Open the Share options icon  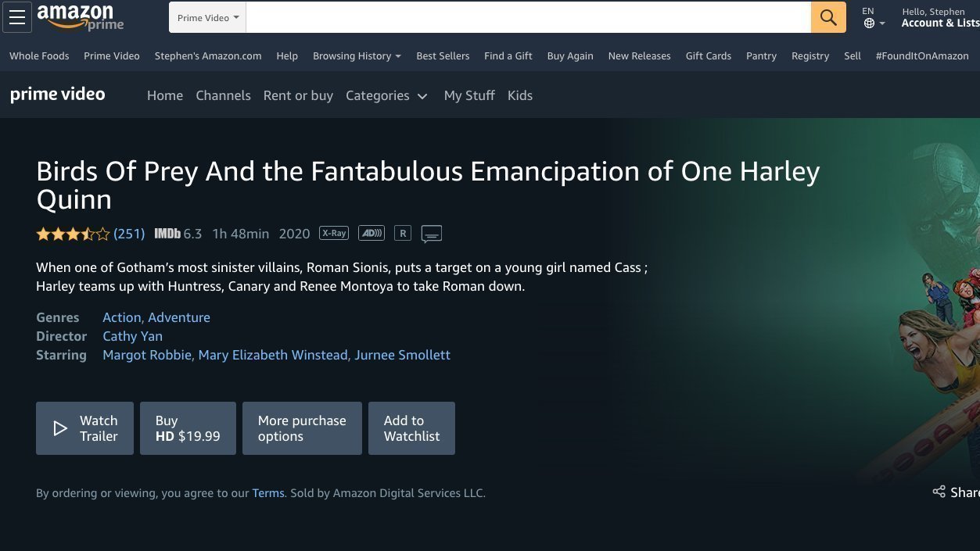coord(939,492)
